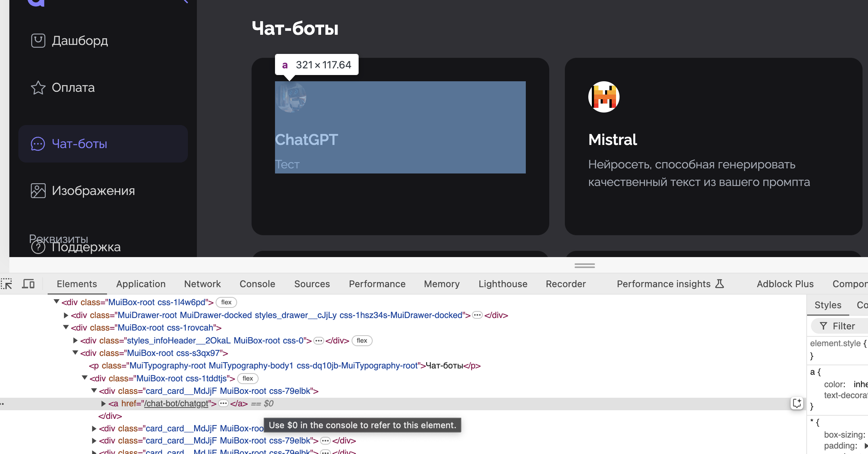Viewport: 868px width, 454px height.
Task: Open the Lighthouse tab
Action: (503, 284)
